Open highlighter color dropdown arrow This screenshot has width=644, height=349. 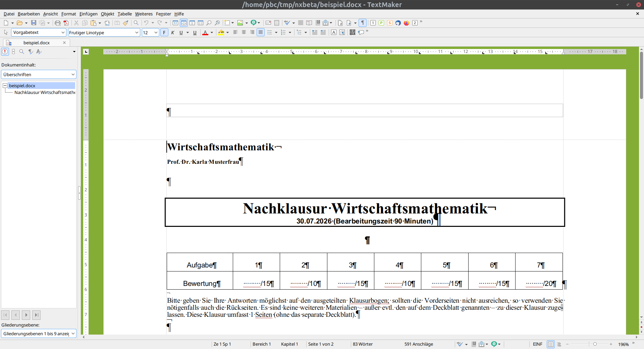pyautogui.click(x=227, y=33)
